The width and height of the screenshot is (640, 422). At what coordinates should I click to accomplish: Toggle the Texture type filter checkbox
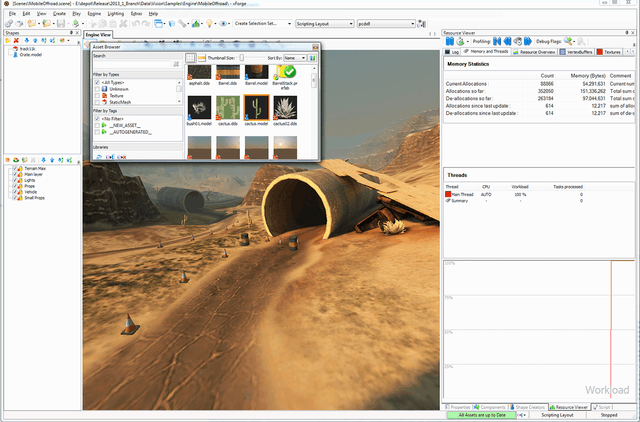coord(97,95)
